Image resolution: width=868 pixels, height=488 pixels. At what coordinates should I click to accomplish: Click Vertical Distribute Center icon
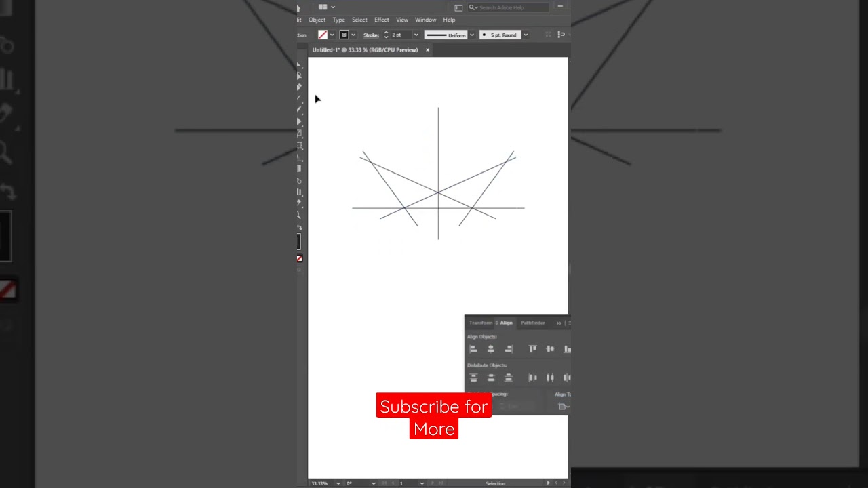(x=491, y=378)
